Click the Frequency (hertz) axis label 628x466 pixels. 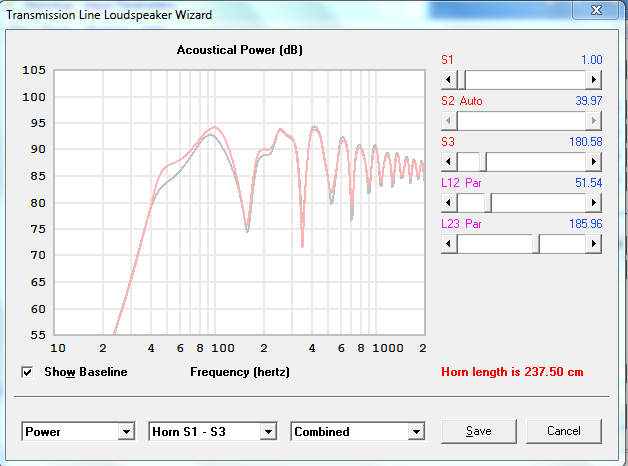[x=240, y=372]
